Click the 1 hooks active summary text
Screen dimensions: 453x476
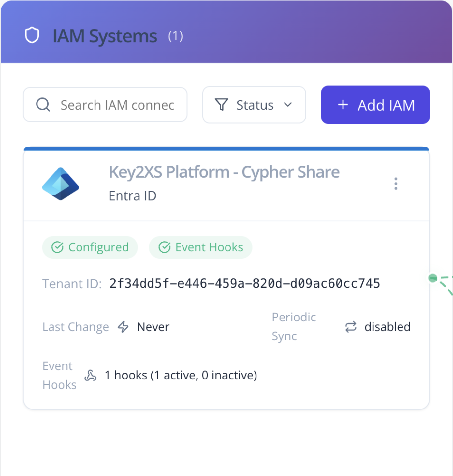181,376
